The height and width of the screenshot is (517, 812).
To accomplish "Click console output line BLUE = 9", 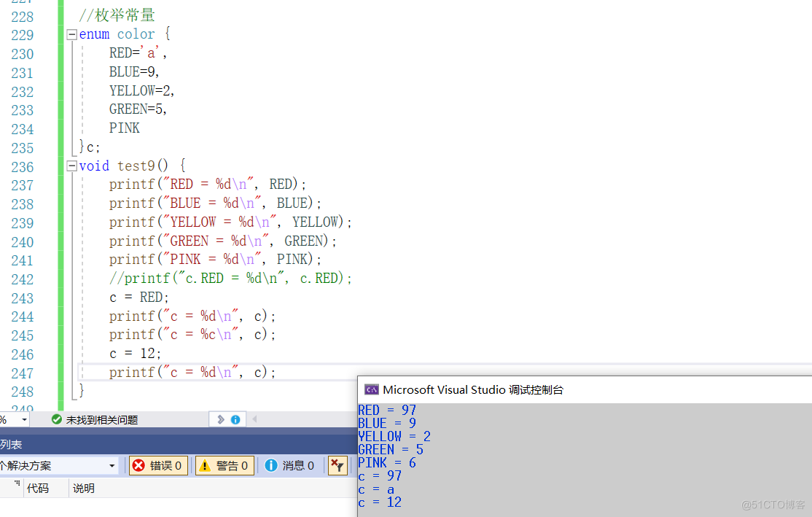I will tap(387, 423).
